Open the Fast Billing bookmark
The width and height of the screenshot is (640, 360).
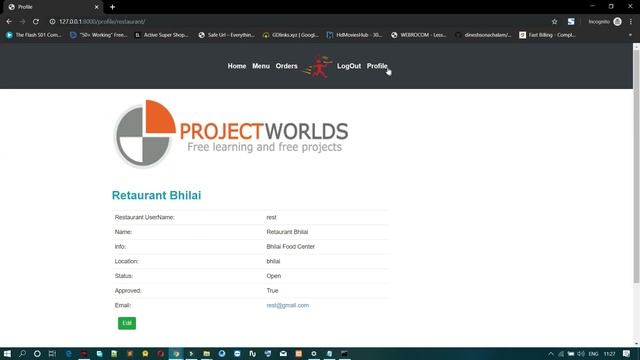[x=547, y=35]
